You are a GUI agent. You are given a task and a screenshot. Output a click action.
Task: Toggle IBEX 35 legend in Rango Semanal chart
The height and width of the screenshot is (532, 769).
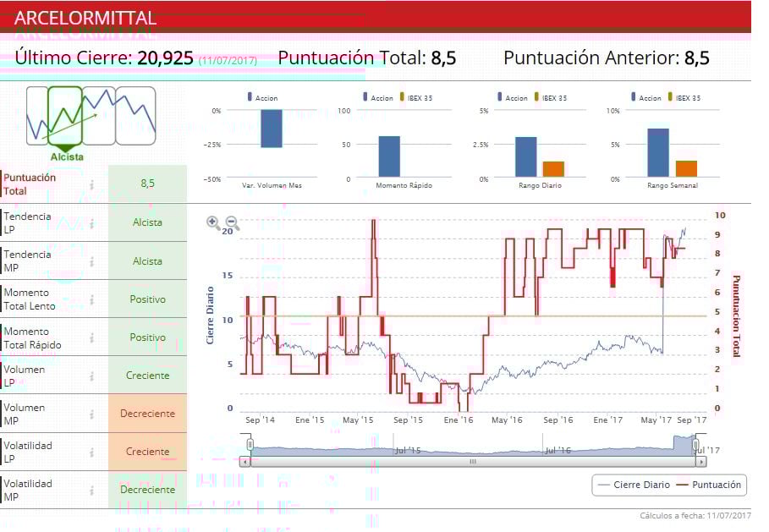click(x=684, y=97)
